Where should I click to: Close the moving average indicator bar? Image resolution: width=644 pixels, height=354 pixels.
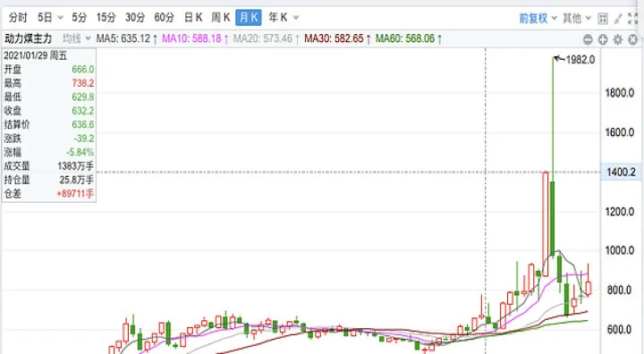(633, 39)
